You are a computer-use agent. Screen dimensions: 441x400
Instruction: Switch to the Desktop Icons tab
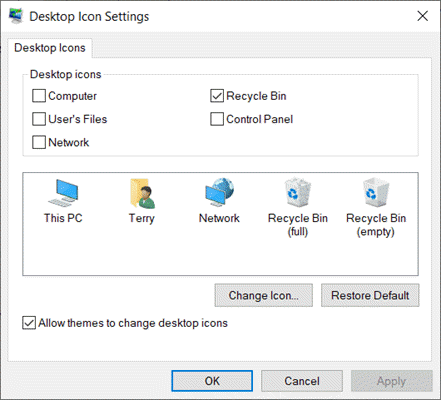coord(50,48)
